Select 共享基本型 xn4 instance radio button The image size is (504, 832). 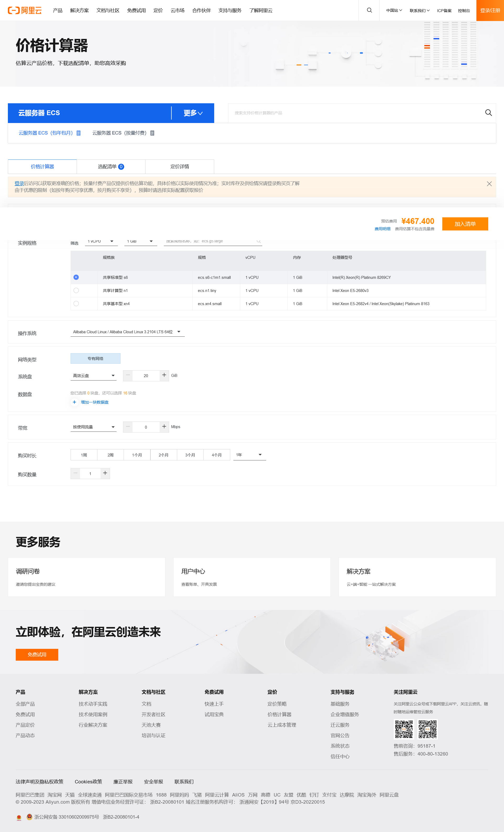[x=76, y=304]
